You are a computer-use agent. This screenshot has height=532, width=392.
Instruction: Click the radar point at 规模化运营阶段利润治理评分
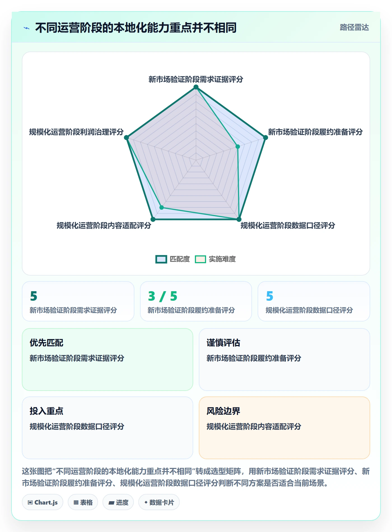127,137
